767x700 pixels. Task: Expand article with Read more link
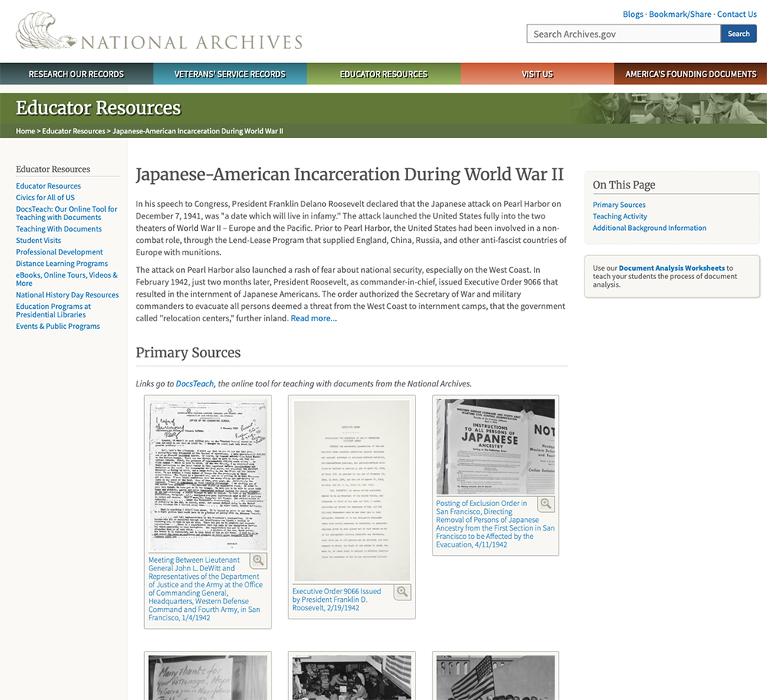(x=314, y=318)
